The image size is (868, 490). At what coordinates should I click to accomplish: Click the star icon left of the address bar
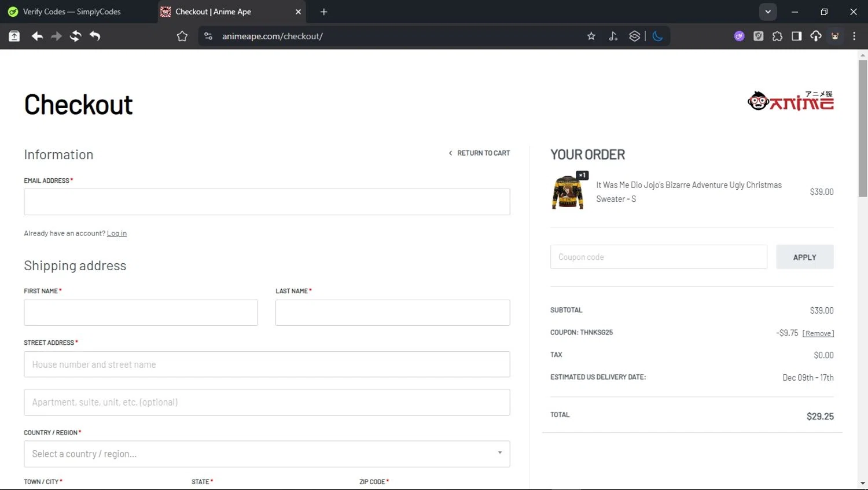coord(182,36)
